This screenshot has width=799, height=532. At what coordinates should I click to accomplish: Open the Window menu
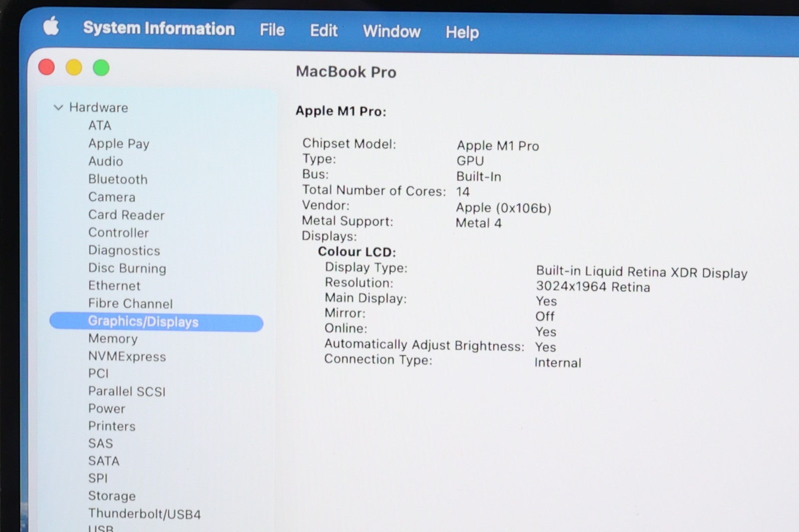392,31
